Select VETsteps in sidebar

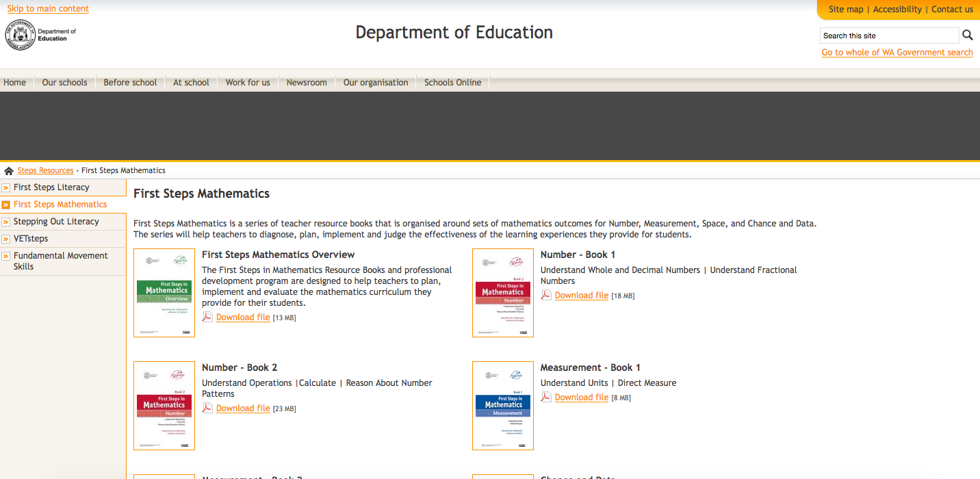coord(31,239)
